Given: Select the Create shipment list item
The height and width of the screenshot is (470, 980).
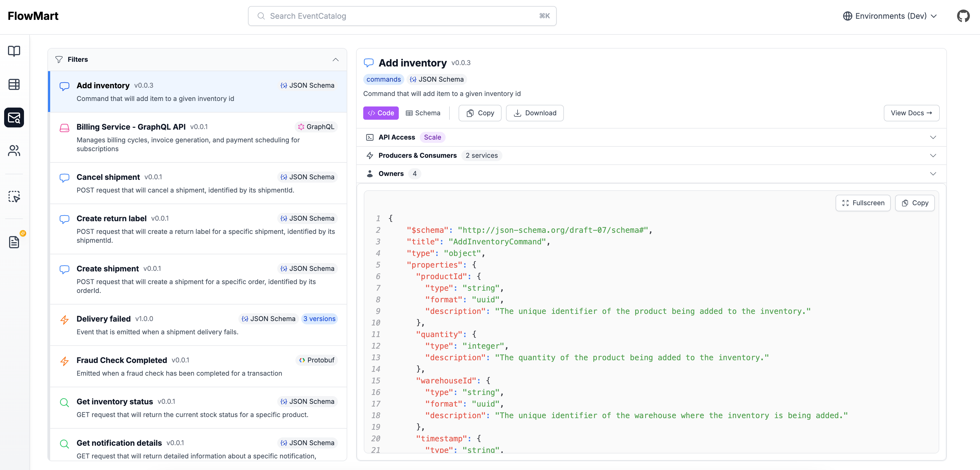Looking at the screenshot, I should (x=198, y=279).
